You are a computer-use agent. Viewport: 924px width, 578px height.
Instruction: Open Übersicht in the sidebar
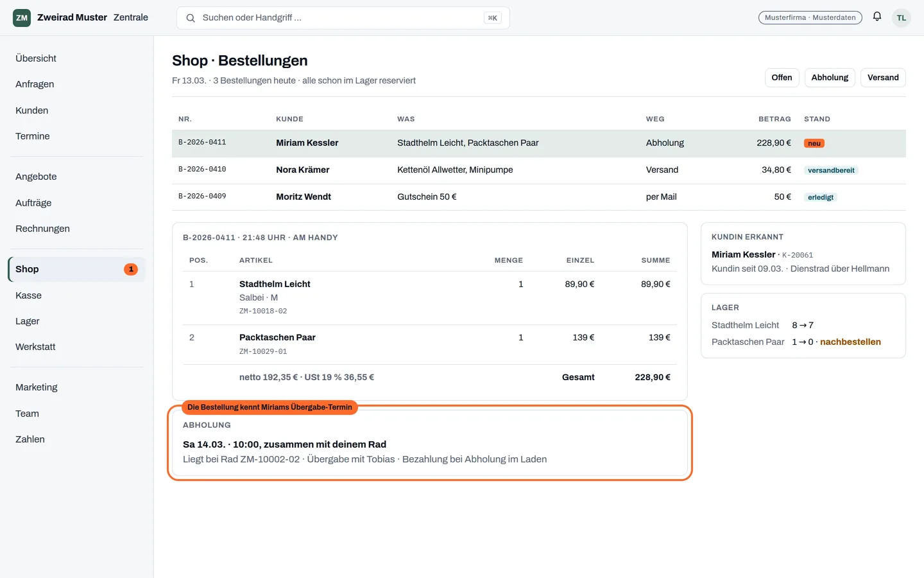click(77, 58)
